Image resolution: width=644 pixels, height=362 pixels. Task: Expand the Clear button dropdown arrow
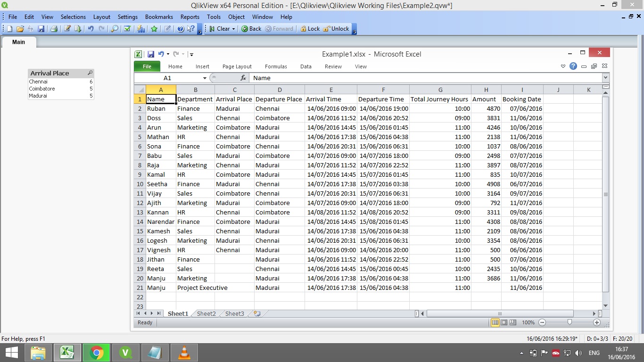point(233,29)
